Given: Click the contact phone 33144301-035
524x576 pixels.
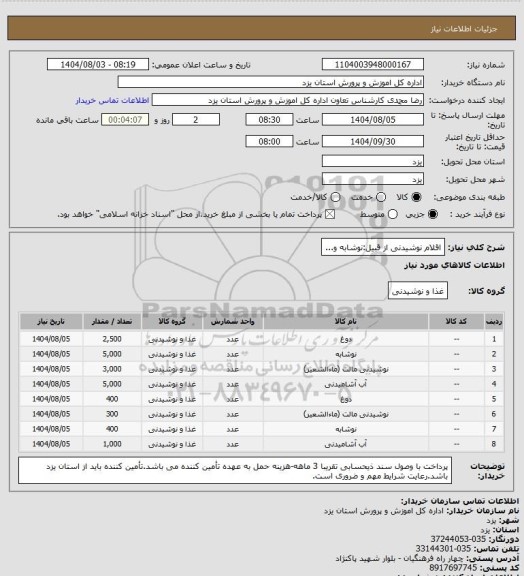Looking at the screenshot, I should pos(443,549).
